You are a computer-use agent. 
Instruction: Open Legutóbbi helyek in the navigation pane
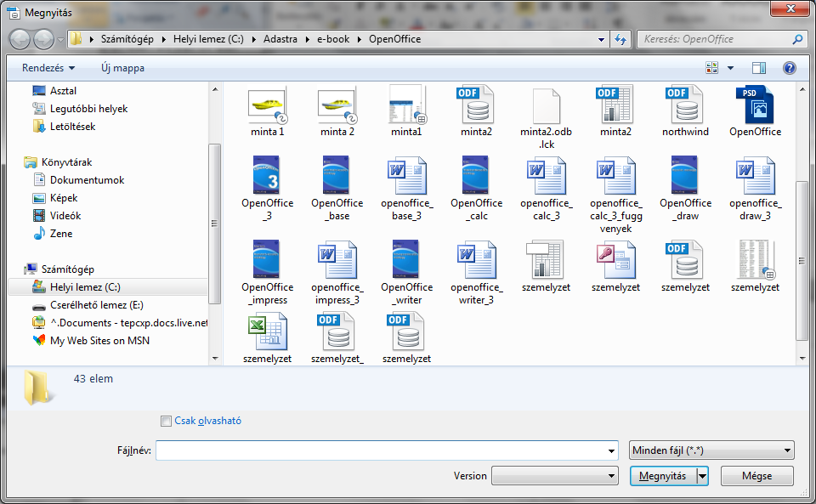[x=80, y=109]
